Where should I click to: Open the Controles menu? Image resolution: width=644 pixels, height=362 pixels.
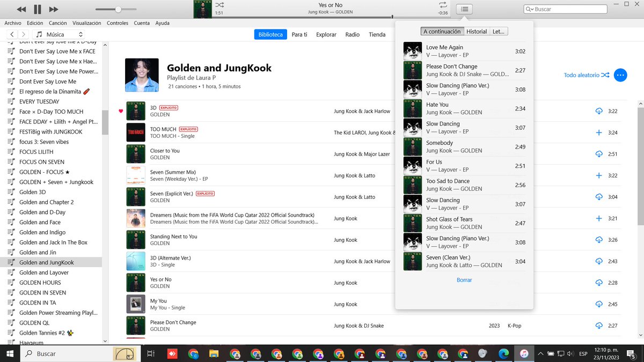coord(118,23)
